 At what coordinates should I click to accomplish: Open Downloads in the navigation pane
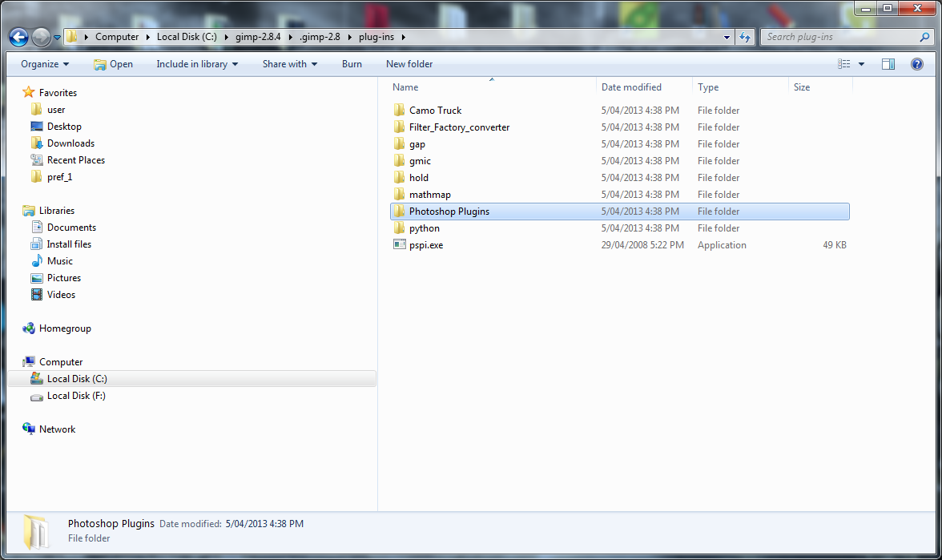pyautogui.click(x=70, y=143)
